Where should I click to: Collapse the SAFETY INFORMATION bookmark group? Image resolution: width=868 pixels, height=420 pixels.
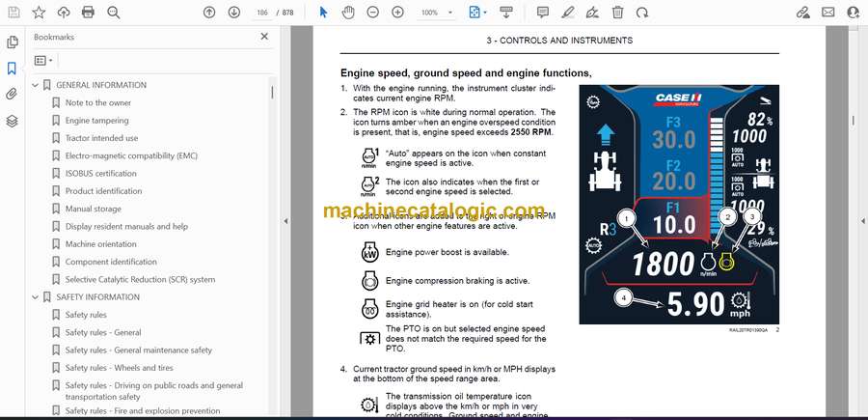tap(36, 297)
